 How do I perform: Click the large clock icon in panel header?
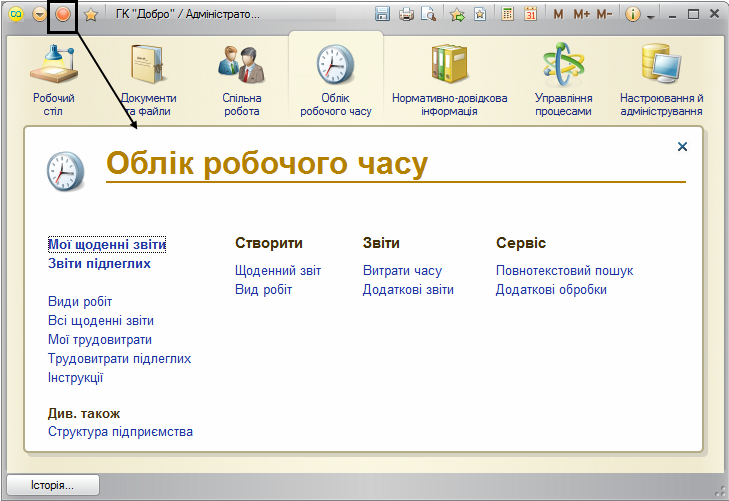point(66,171)
